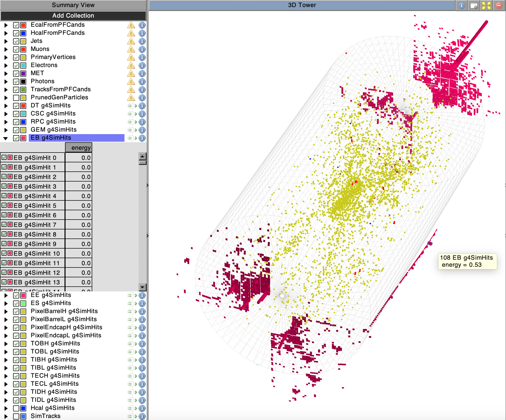Viewport: 506px width, 420px height.
Task: Click the Summary View header tab
Action: (73, 5)
